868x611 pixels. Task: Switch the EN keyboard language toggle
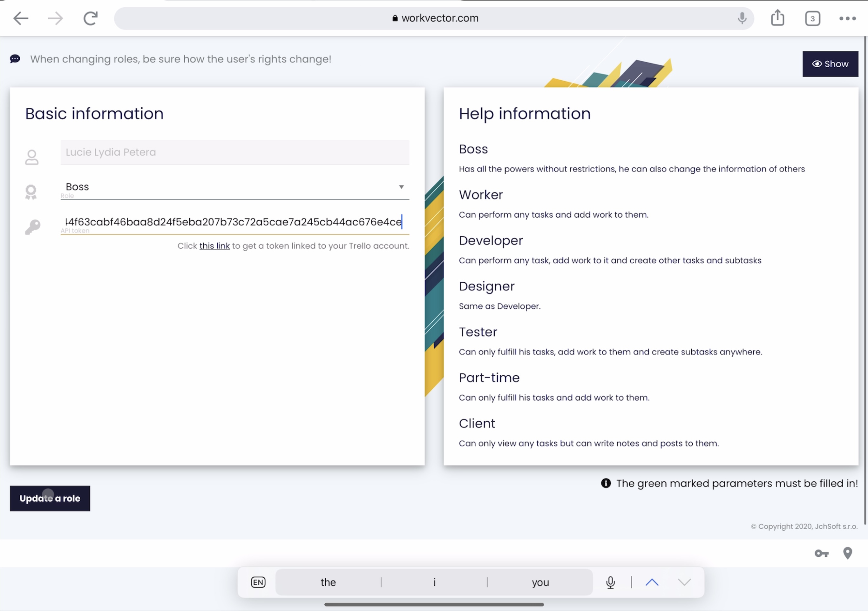click(258, 582)
